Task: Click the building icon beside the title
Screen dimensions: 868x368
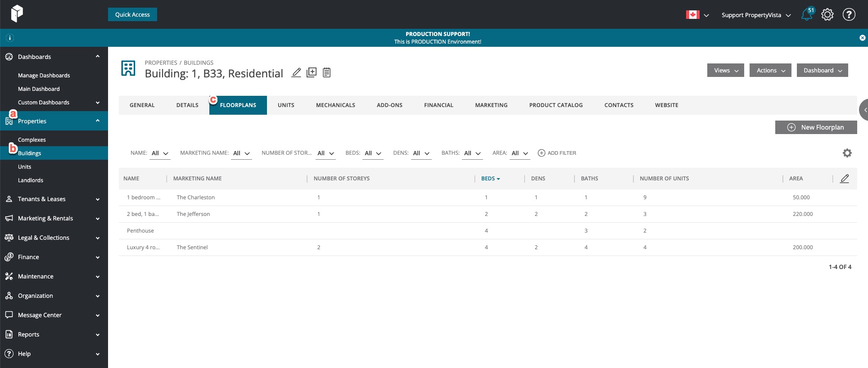Action: (x=128, y=68)
